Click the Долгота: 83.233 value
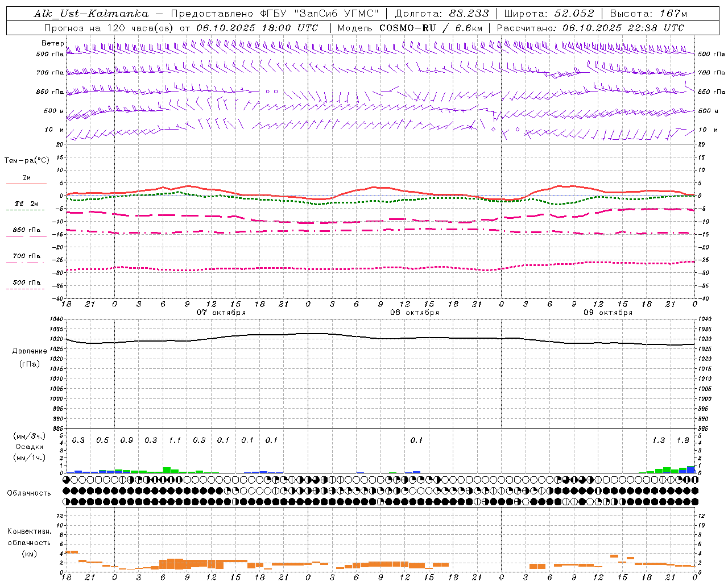Image resolution: width=728 pixels, height=582 pixels. 442,14
